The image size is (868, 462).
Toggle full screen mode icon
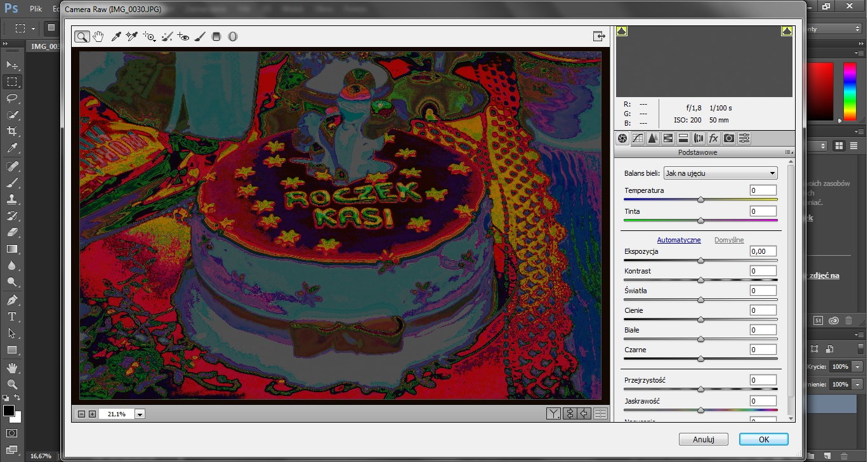click(x=598, y=36)
